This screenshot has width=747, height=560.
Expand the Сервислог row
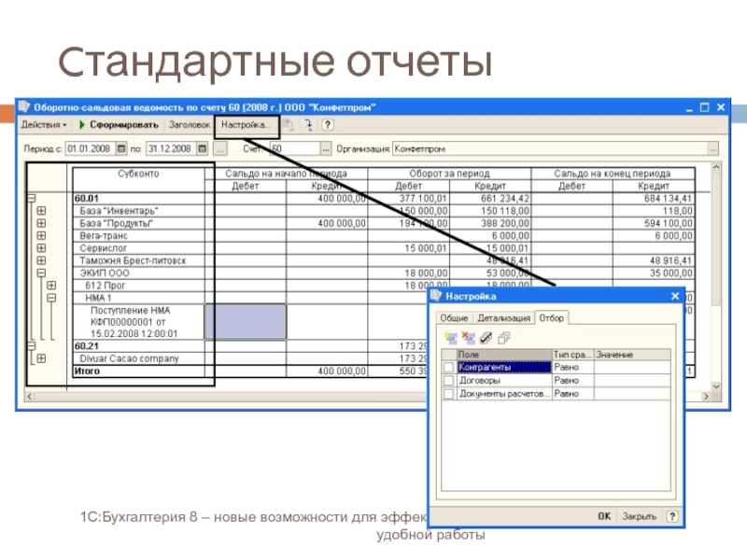point(41,247)
